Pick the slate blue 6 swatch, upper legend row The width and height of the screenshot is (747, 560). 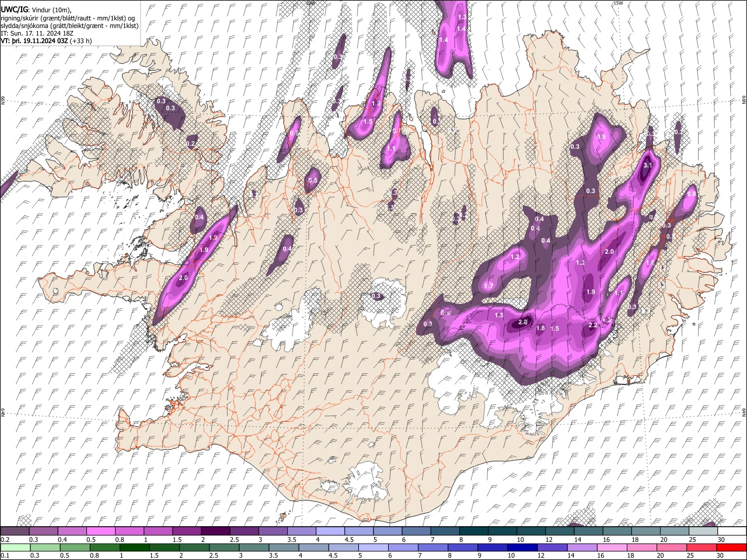click(x=416, y=531)
